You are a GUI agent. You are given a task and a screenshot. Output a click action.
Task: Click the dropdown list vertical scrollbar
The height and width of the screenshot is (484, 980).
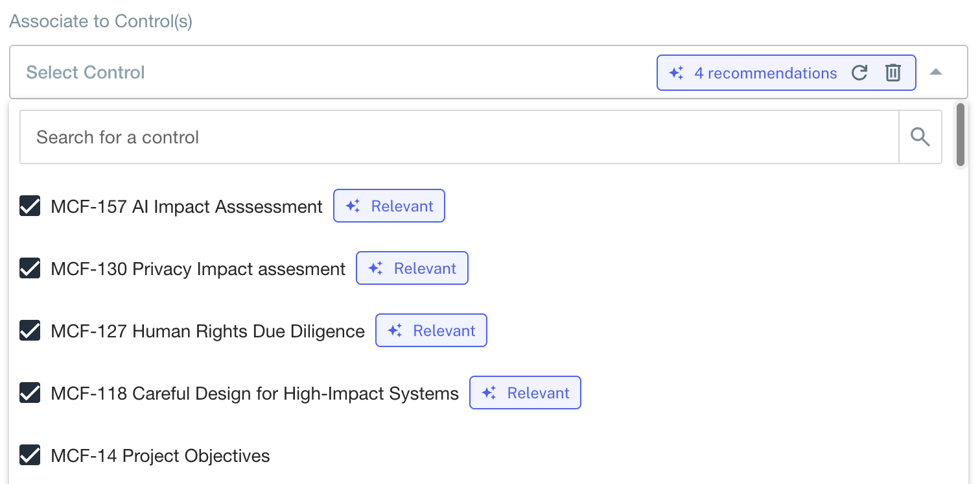(x=961, y=135)
